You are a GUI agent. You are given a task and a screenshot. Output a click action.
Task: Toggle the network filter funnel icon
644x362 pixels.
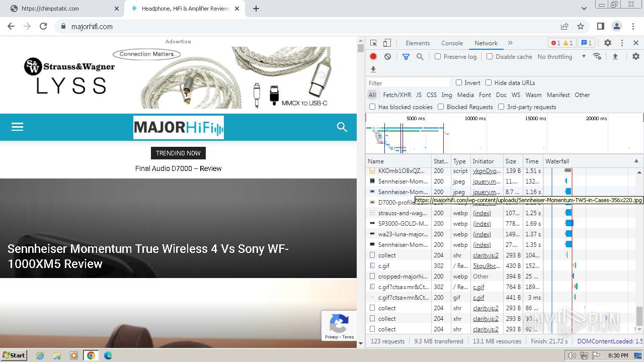(x=406, y=57)
